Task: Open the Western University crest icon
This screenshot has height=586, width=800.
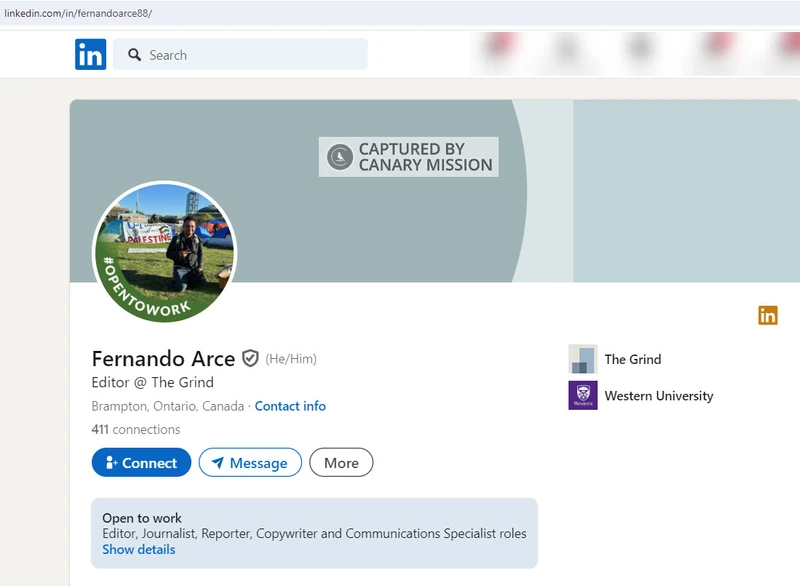Action: pyautogui.click(x=583, y=395)
